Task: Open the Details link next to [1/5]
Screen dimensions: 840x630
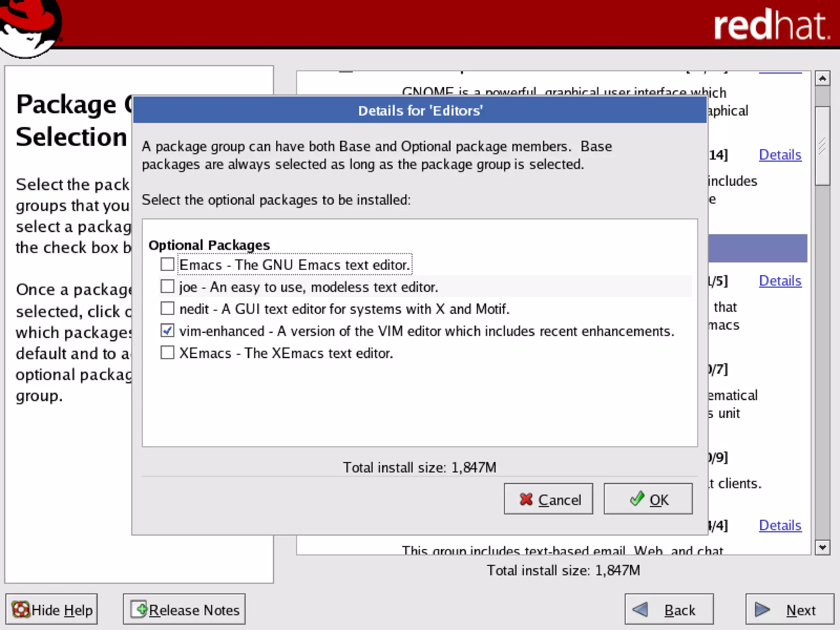Action: (780, 281)
